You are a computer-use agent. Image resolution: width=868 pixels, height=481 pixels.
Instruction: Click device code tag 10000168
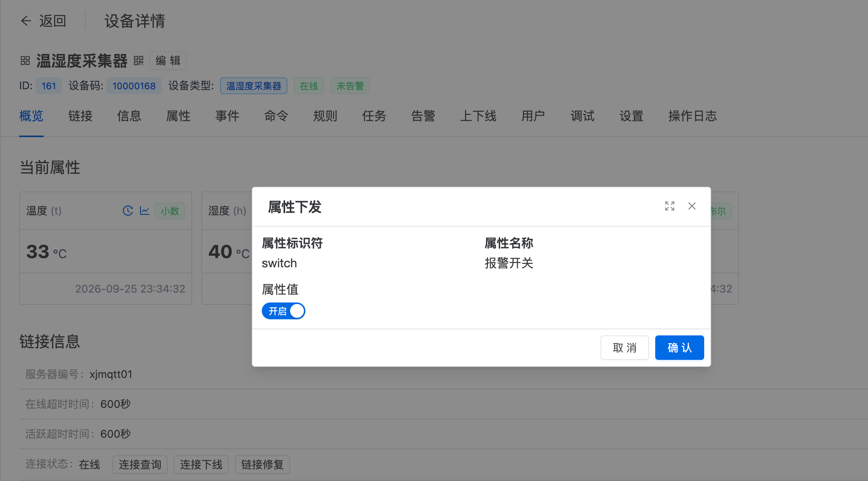[x=134, y=86]
